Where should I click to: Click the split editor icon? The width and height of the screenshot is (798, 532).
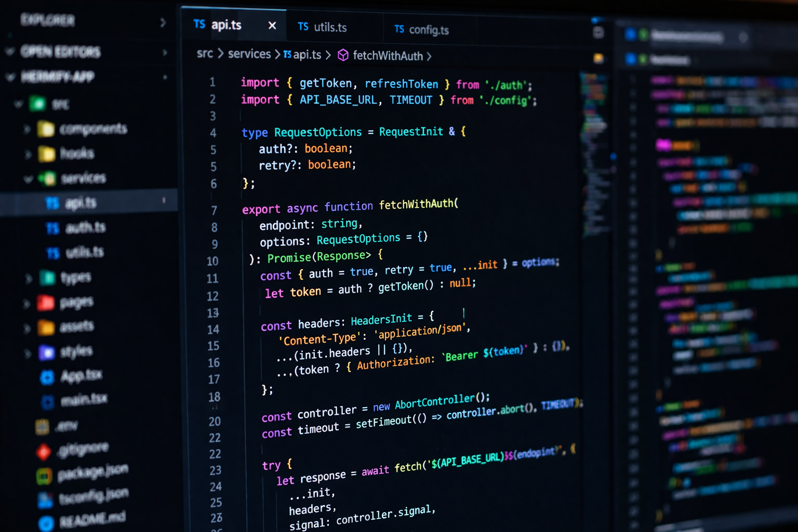pos(598,32)
